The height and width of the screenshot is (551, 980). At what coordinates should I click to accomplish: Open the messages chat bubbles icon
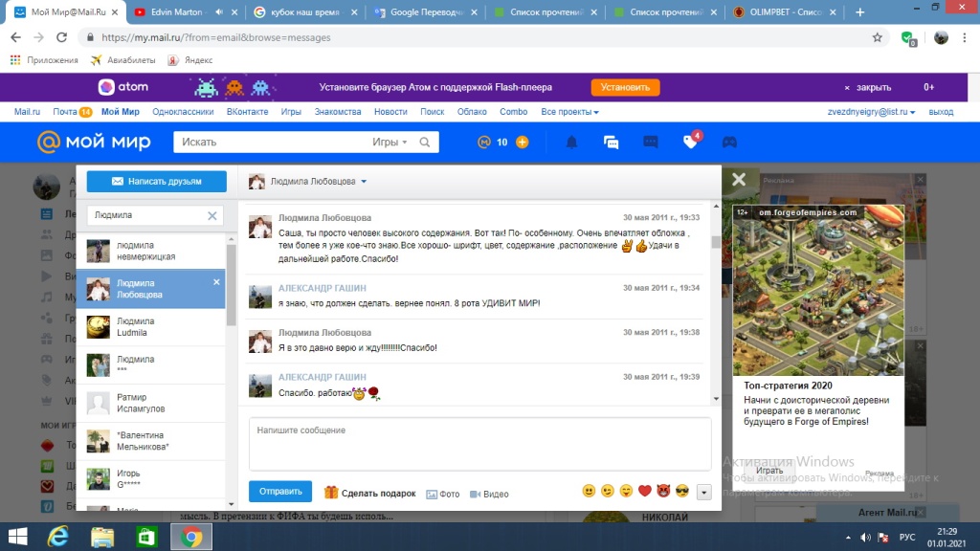click(612, 143)
